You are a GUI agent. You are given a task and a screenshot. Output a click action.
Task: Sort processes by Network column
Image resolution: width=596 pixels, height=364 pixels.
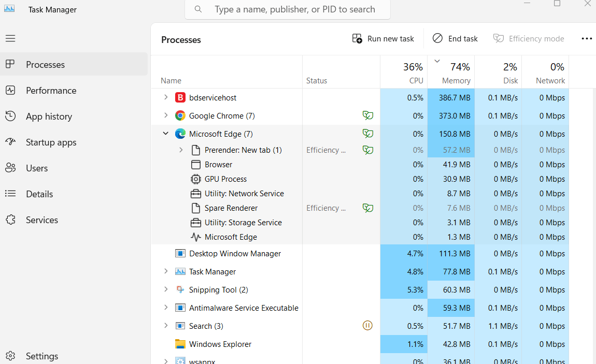pos(545,72)
